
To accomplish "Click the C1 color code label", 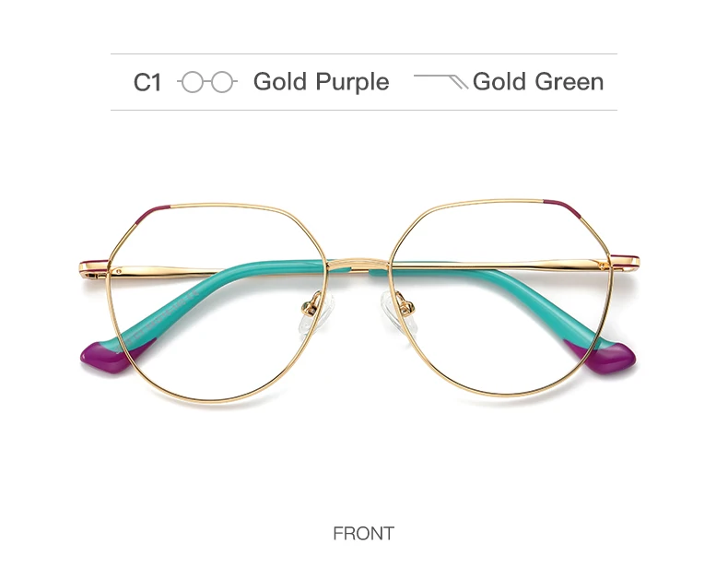I will tap(147, 83).
